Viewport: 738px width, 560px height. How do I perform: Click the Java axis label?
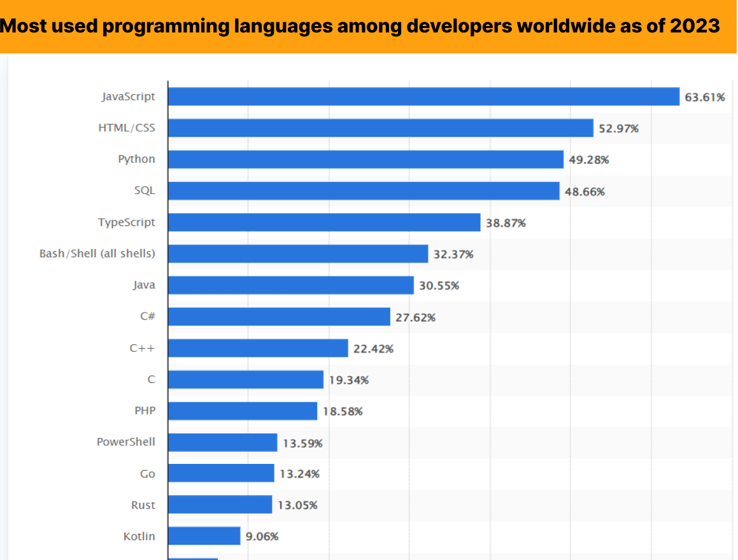point(143,285)
